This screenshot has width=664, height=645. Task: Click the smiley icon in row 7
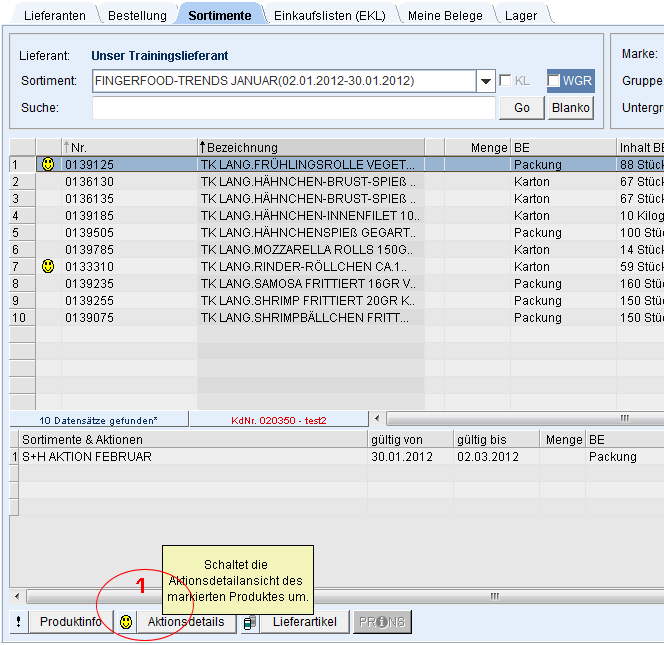coord(48,266)
